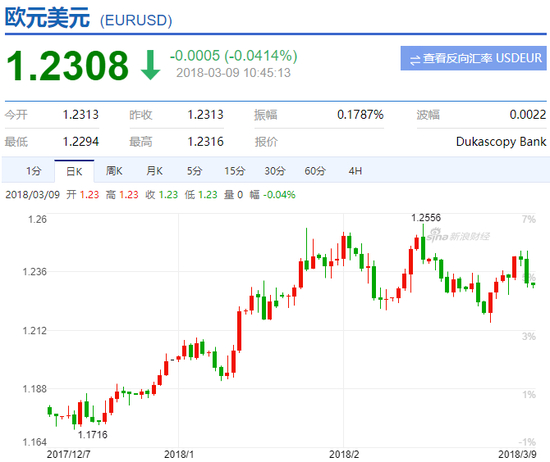Click the 1.212 price axis label
The image size is (550, 462).
click(x=34, y=330)
